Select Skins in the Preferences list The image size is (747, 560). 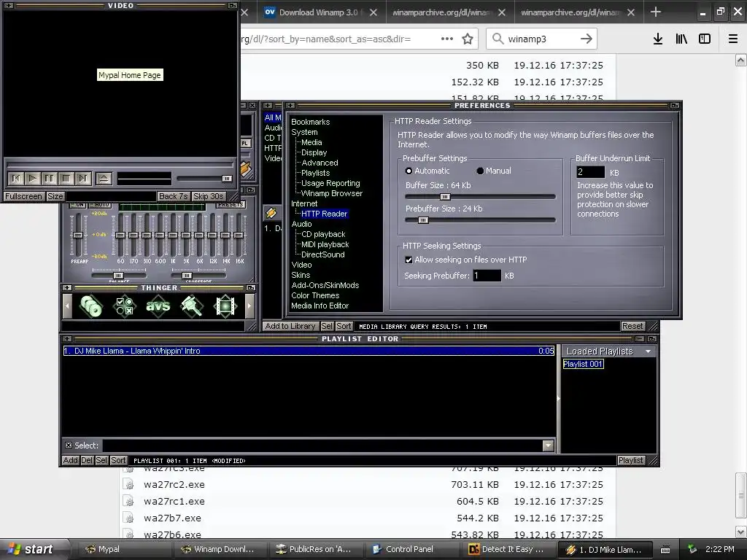click(301, 275)
